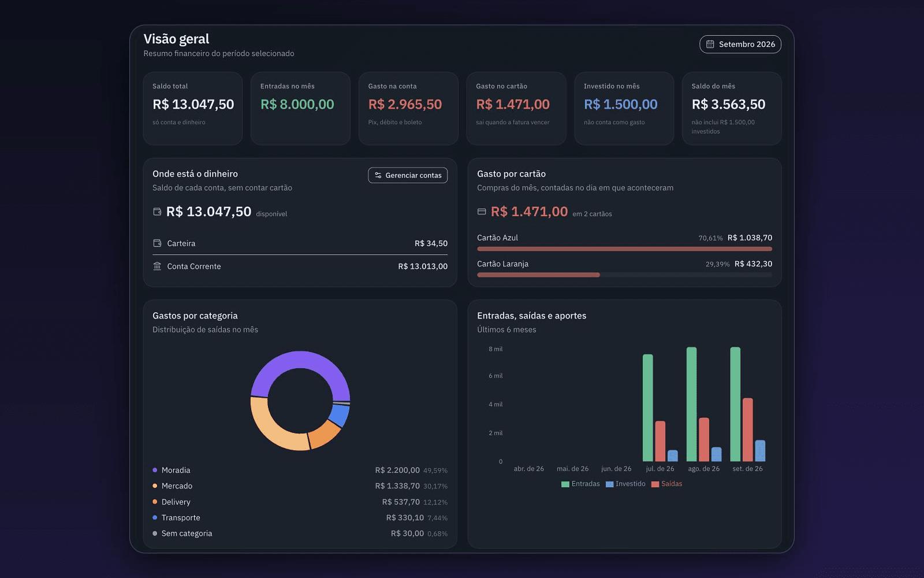Click the purple Moradia legend dot

pyautogui.click(x=155, y=470)
